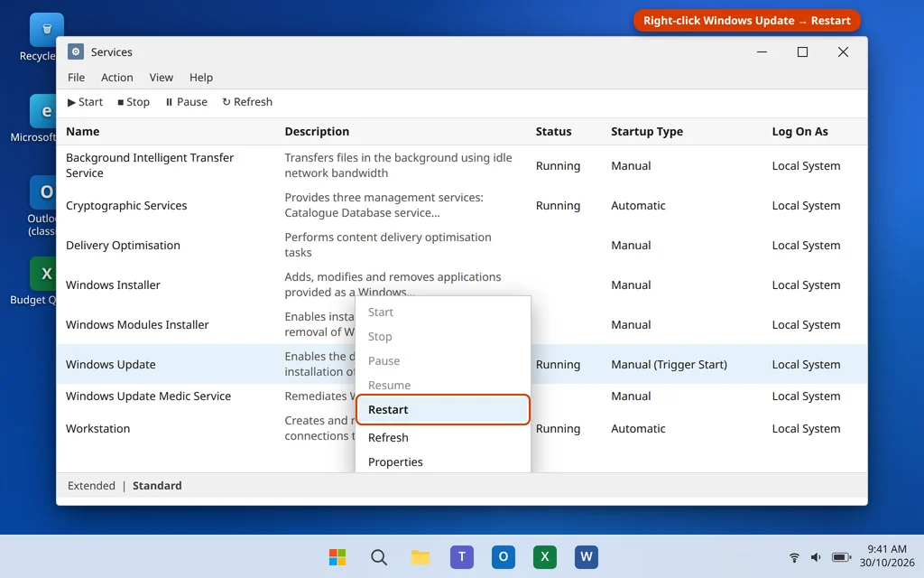This screenshot has width=924, height=578.
Task: Open the clock and date flyout
Action: pyautogui.click(x=886, y=556)
